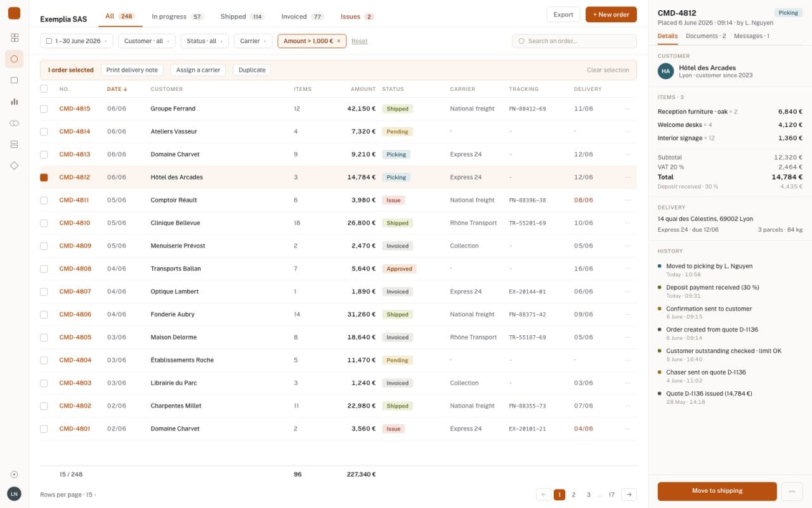Open the four-square grid icon in the sidebar

point(14,37)
